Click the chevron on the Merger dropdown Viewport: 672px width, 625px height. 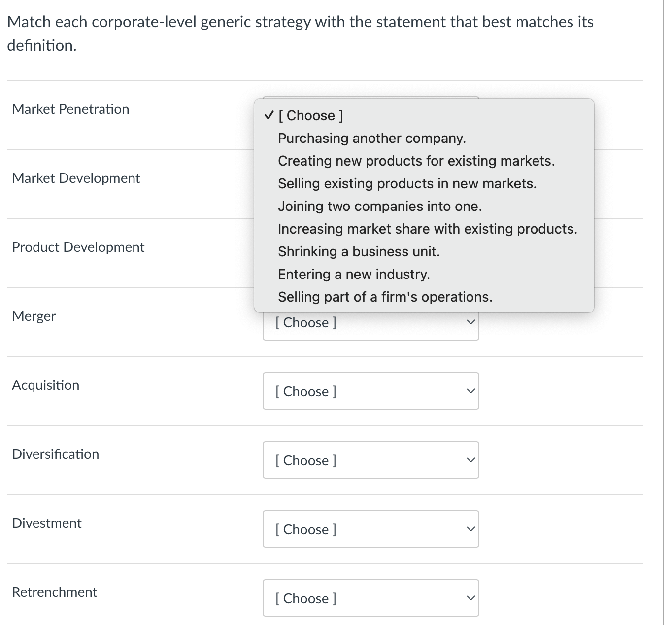[470, 321]
